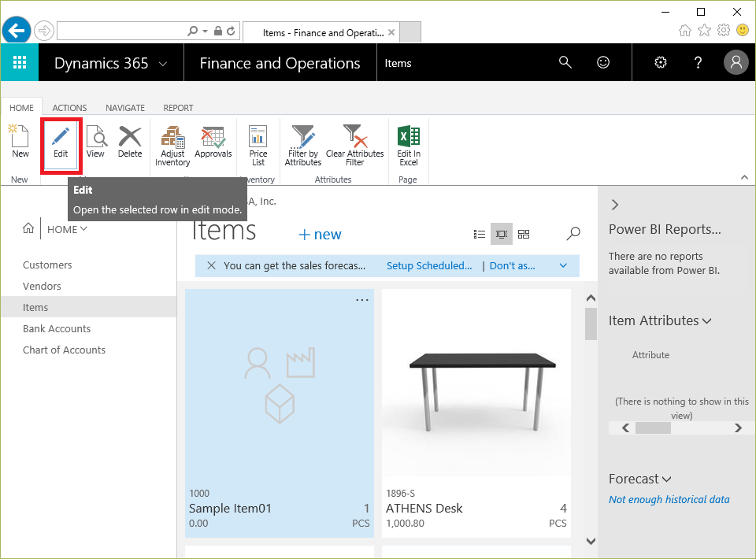Click the Items list search icon

point(573,234)
